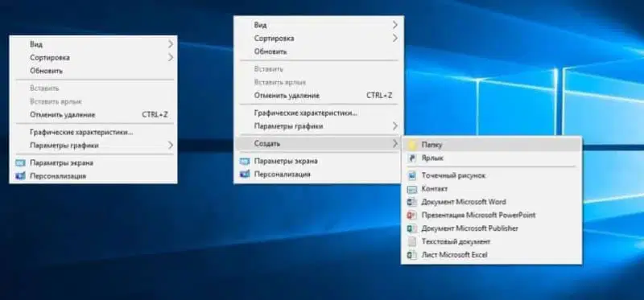Image resolution: width=644 pixels, height=300 pixels.
Task: Select Документ Microsoft Word entry text
Action: 464,202
